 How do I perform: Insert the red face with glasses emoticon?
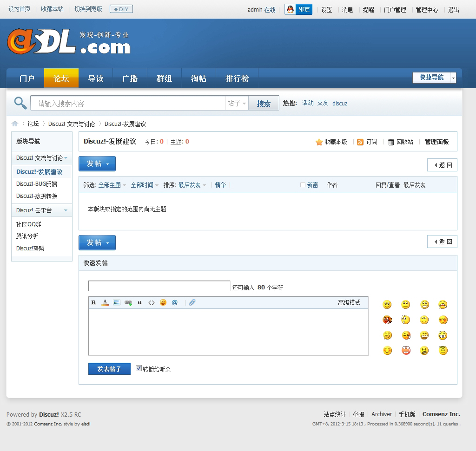tap(406, 351)
